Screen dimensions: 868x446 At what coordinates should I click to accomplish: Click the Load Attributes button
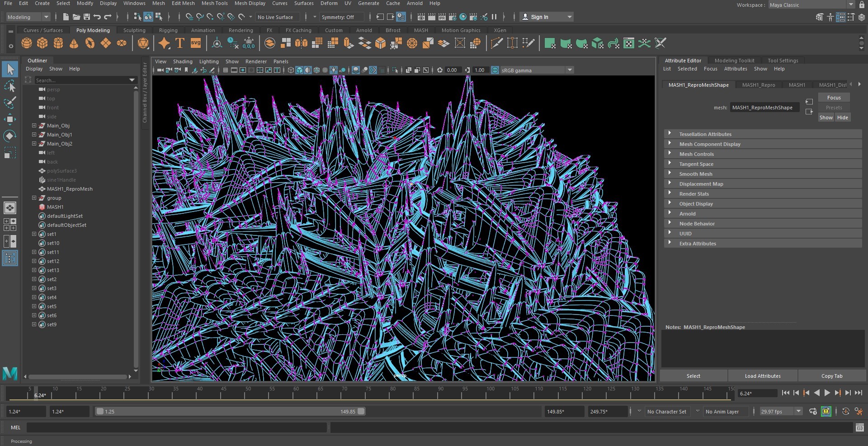click(763, 376)
